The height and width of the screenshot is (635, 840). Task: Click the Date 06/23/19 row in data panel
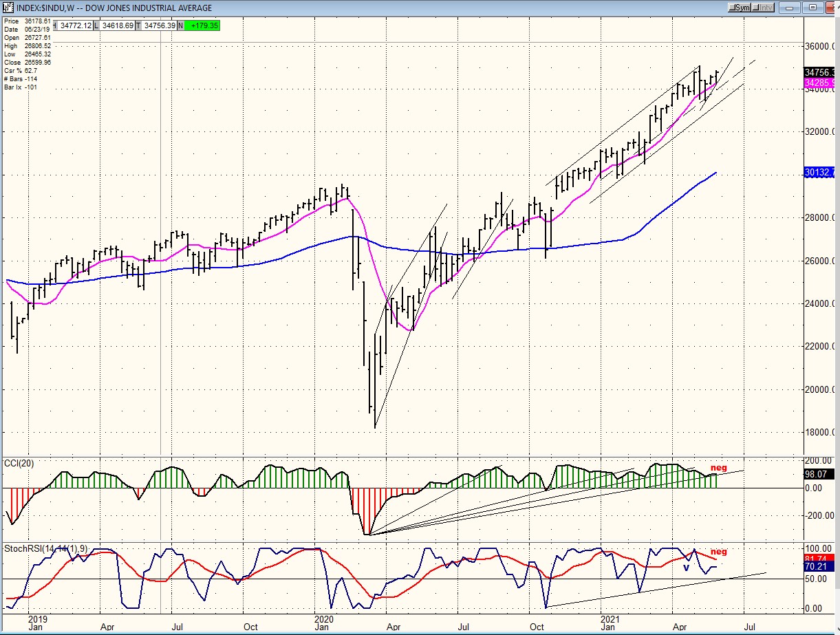[27, 30]
